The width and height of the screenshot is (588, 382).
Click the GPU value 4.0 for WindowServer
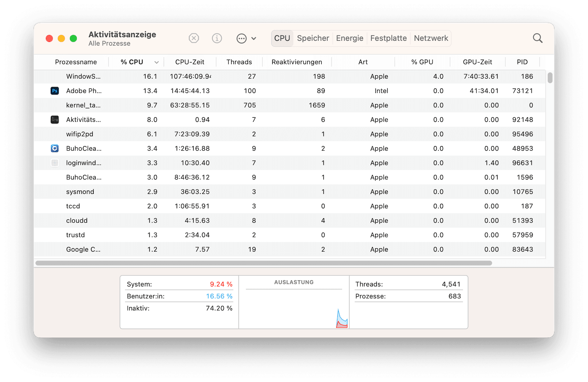click(x=438, y=76)
